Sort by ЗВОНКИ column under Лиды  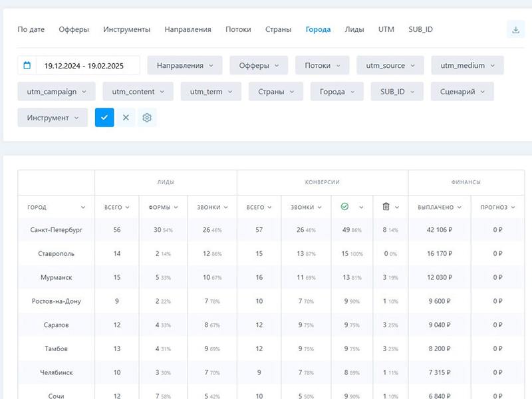click(212, 207)
